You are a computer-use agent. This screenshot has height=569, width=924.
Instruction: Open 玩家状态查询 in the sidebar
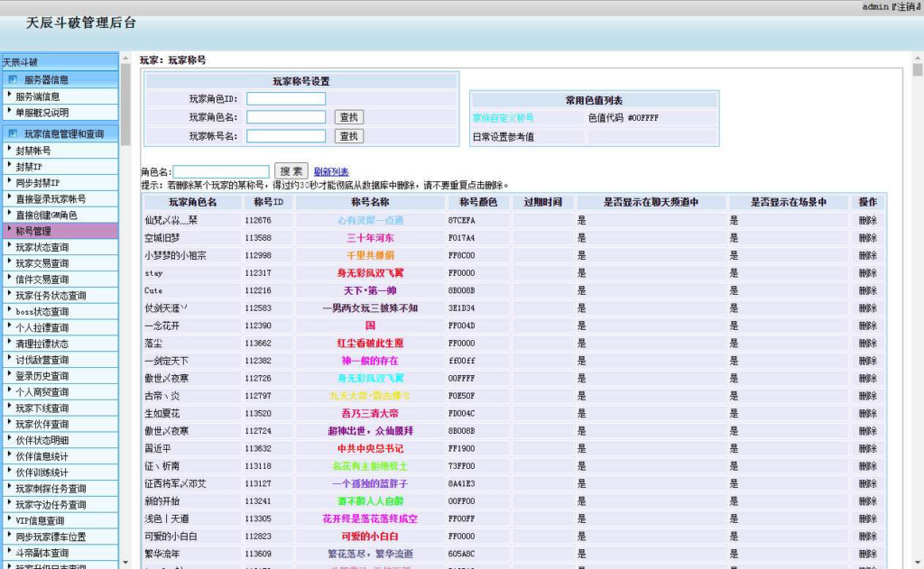click(60, 247)
